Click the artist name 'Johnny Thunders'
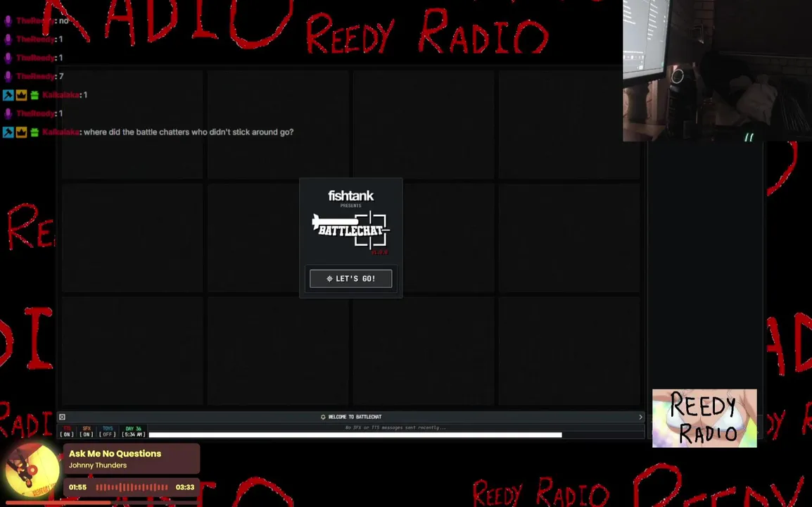Image resolution: width=812 pixels, height=507 pixels. click(x=98, y=465)
